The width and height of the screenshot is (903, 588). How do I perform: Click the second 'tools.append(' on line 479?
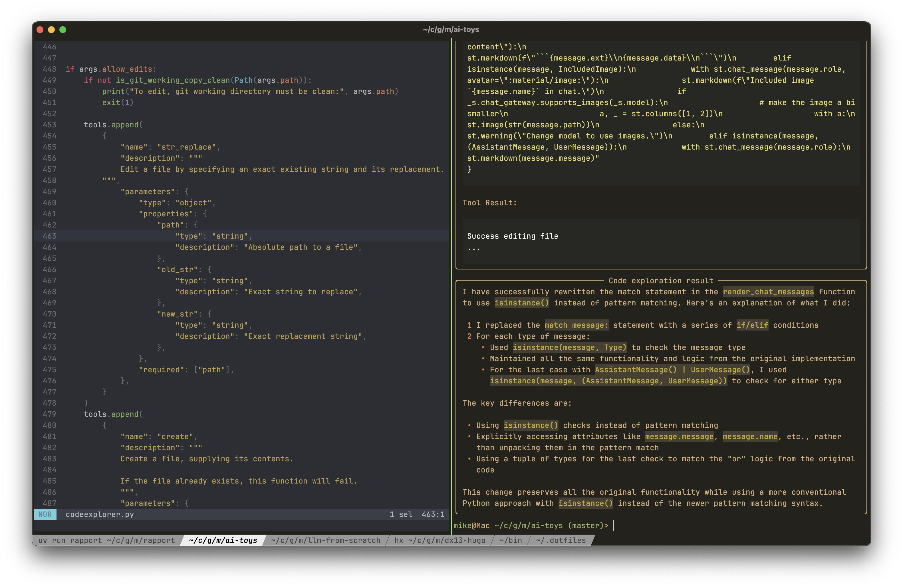113,414
